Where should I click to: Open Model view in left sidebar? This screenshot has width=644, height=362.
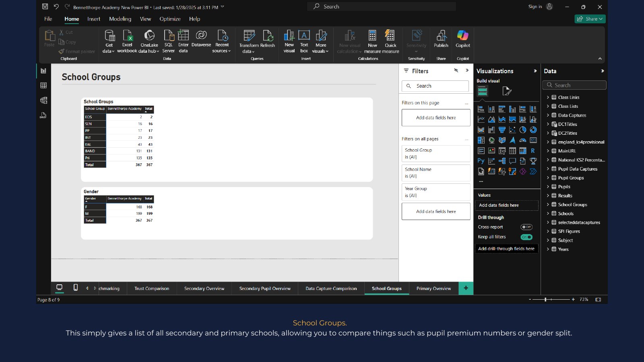tap(43, 100)
